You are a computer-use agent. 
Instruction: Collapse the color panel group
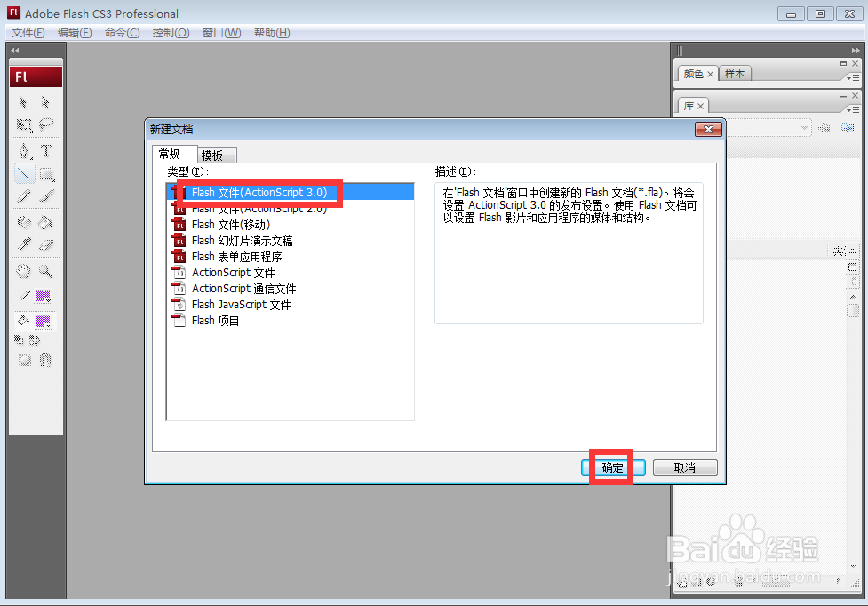click(844, 64)
